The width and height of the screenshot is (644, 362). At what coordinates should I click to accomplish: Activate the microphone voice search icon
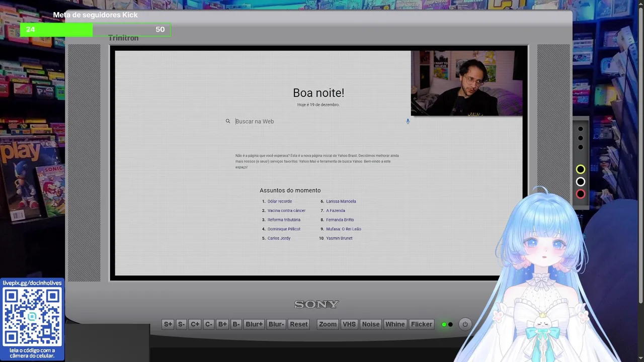pos(408,121)
